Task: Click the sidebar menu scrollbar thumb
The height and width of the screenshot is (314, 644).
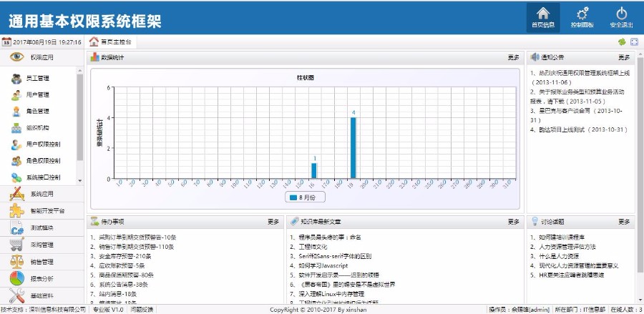Action: 79,117
